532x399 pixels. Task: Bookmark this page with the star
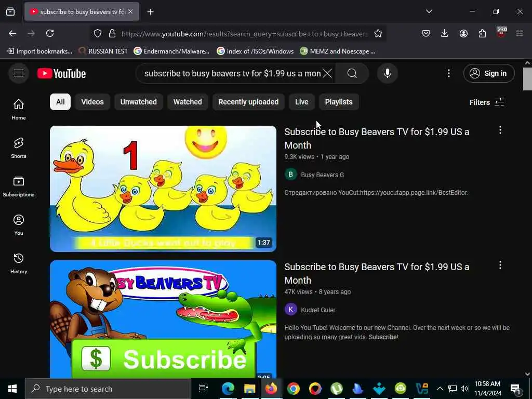tap(378, 33)
